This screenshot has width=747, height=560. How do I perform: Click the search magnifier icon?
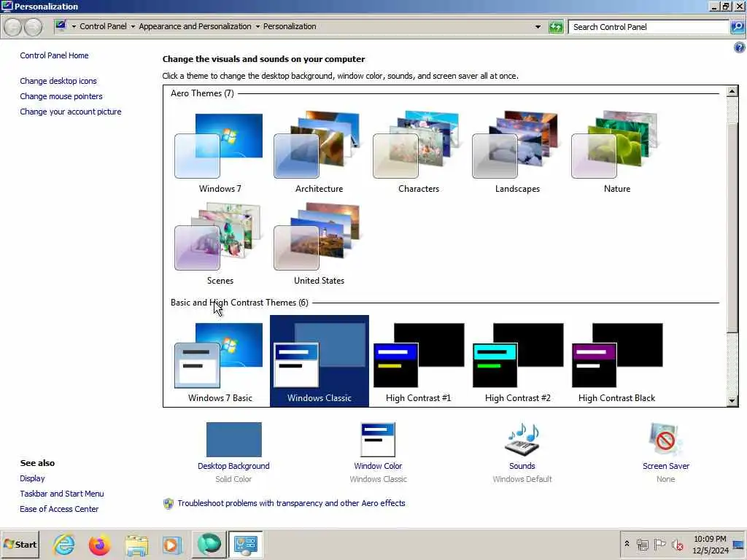coord(737,27)
